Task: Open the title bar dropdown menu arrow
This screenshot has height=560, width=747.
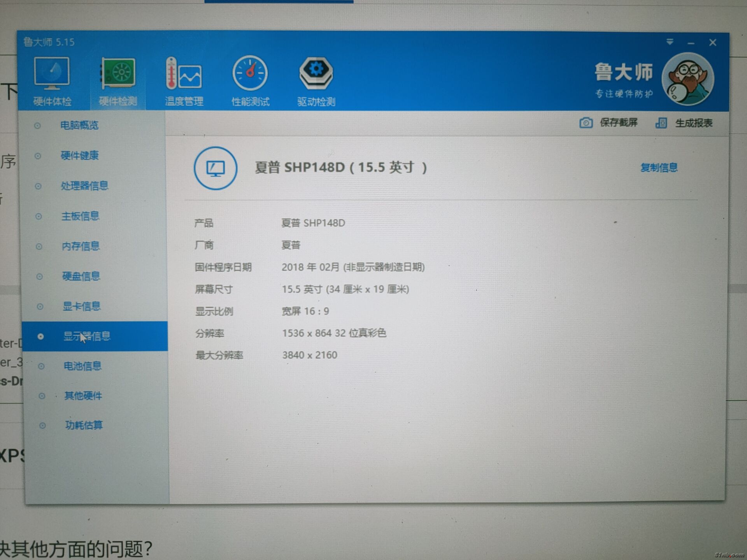Action: pos(670,42)
